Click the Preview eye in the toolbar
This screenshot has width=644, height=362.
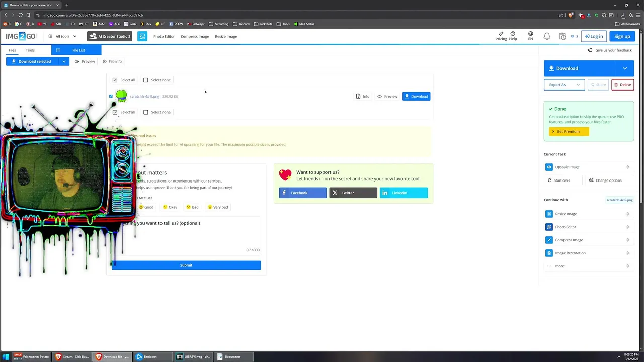pyautogui.click(x=85, y=61)
